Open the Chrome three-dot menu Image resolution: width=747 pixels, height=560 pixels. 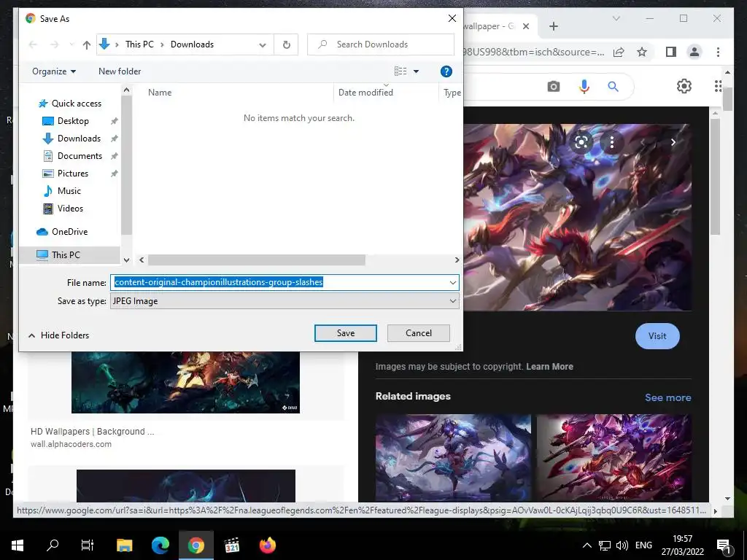(718, 52)
